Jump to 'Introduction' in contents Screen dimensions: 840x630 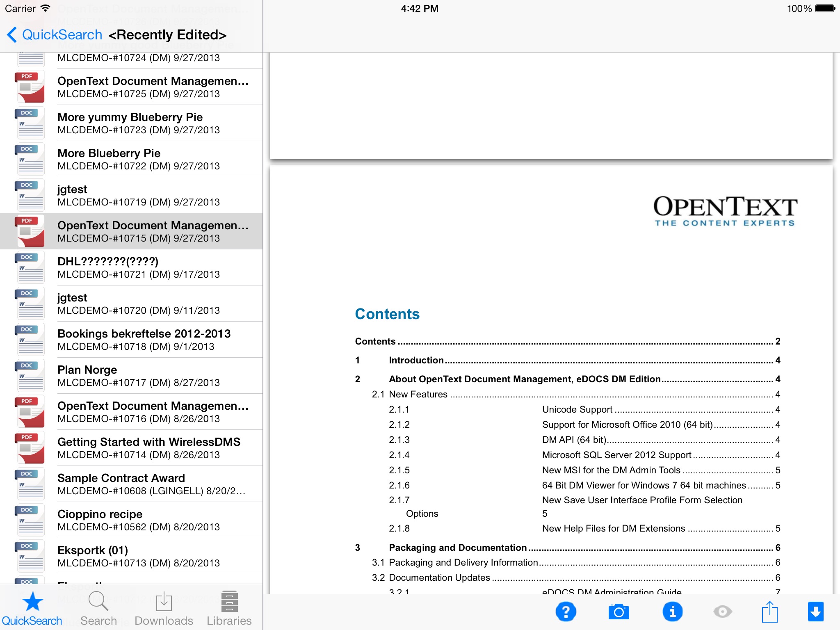coord(568,360)
